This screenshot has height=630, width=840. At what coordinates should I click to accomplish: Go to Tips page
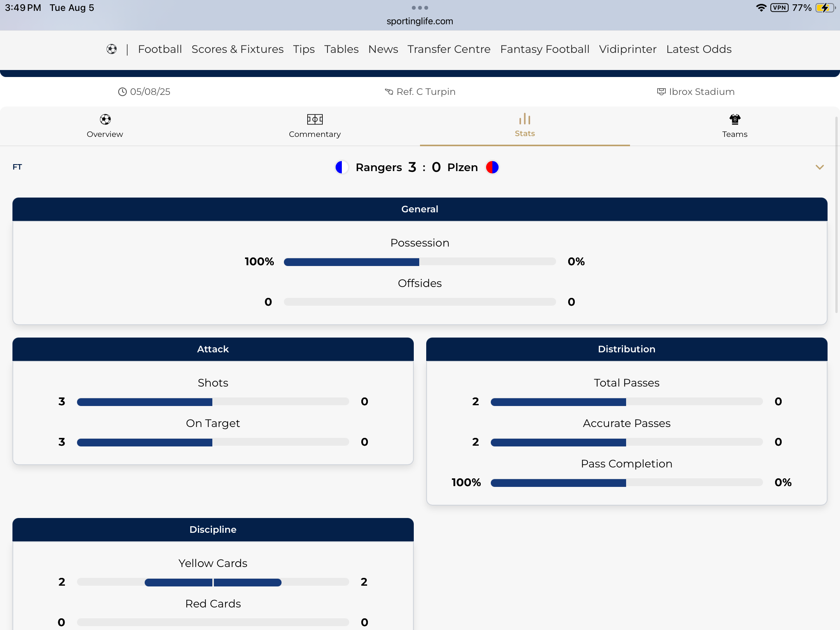click(304, 49)
